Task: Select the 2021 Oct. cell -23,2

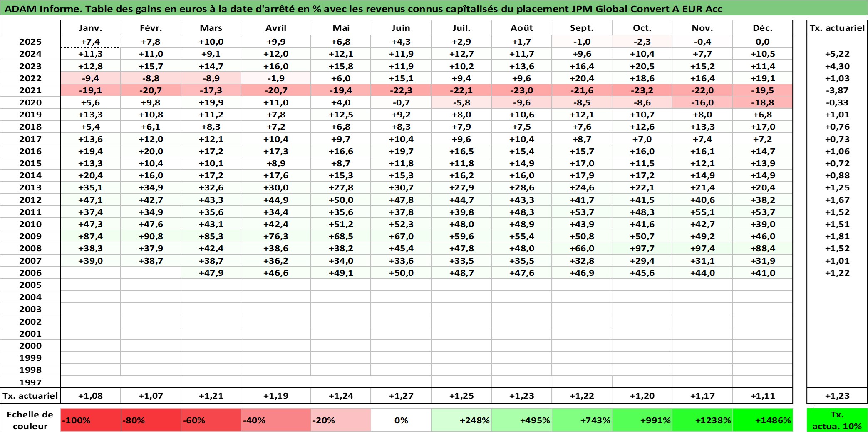Action: point(642,90)
